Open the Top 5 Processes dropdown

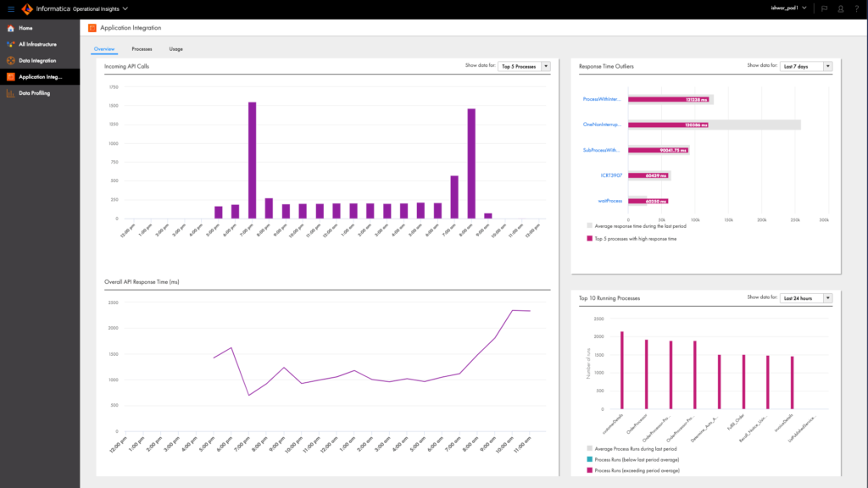[524, 65]
